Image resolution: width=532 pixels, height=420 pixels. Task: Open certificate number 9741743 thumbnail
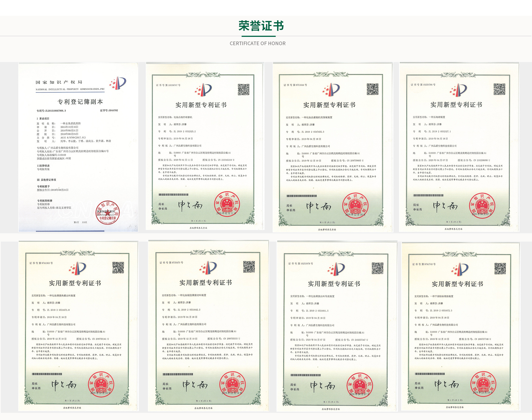click(461, 326)
